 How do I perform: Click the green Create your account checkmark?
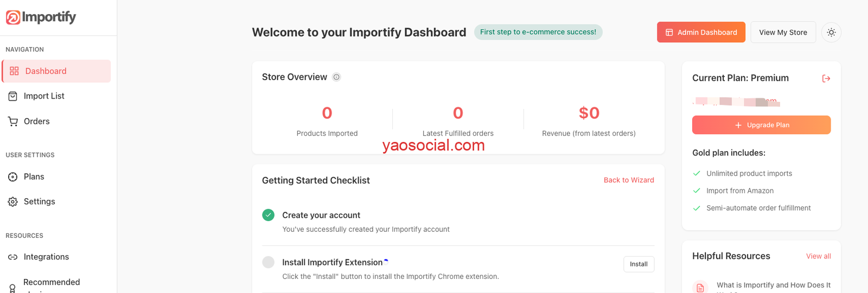[269, 215]
